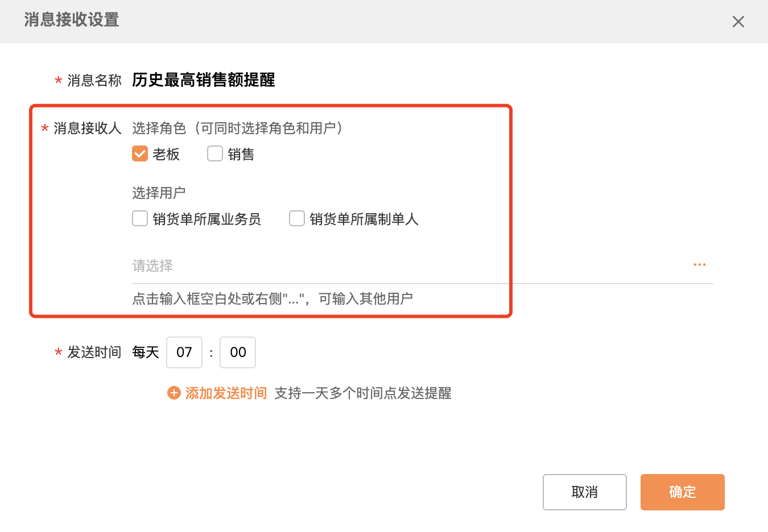Click the hour field showing 07
The width and height of the screenshot is (768, 532).
[184, 352]
